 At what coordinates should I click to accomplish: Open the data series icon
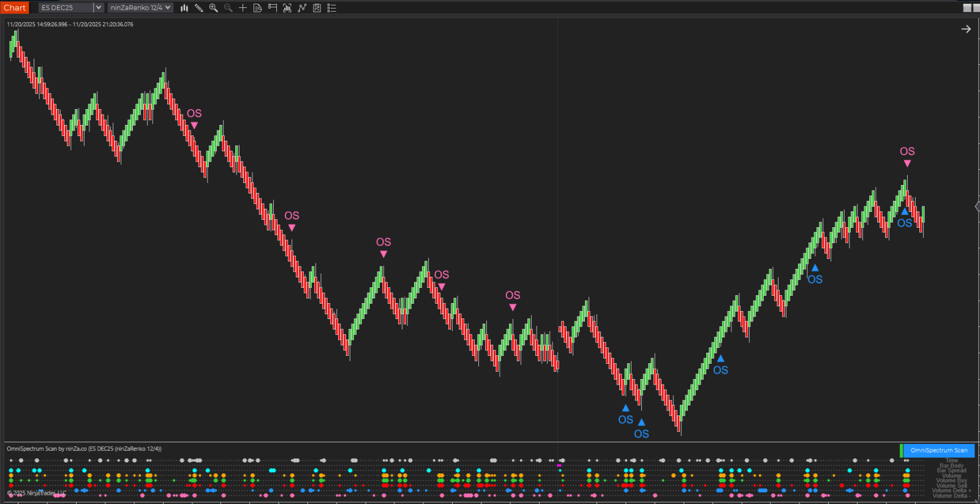click(287, 8)
